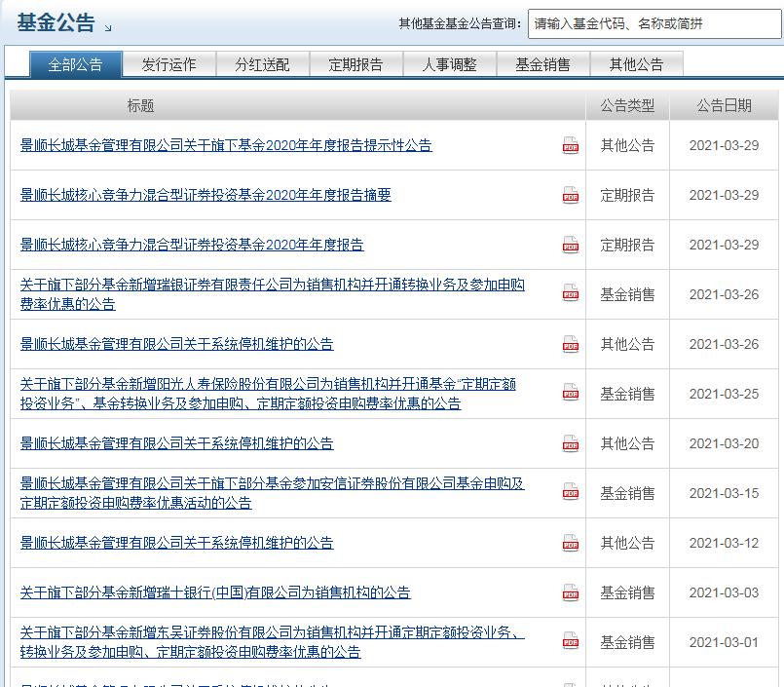
Task: Show the 基金销售 tab
Action: (x=542, y=64)
